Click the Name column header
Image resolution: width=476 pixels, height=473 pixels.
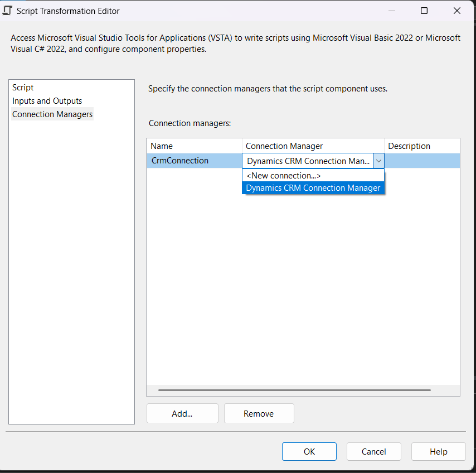195,146
